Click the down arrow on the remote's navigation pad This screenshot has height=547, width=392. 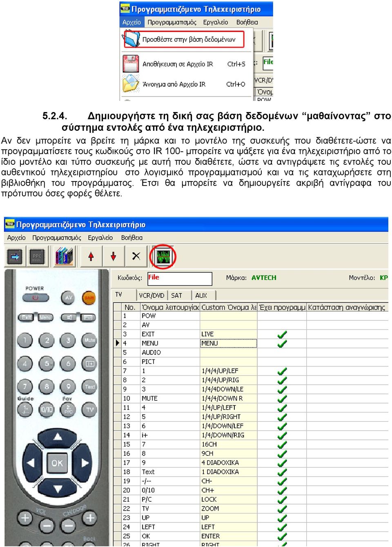(58, 488)
